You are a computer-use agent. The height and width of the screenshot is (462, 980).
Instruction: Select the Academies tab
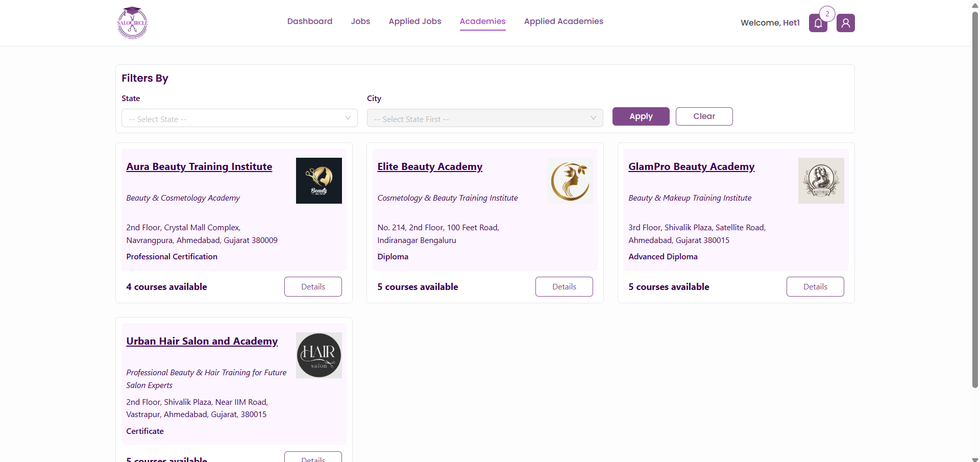[x=482, y=21]
